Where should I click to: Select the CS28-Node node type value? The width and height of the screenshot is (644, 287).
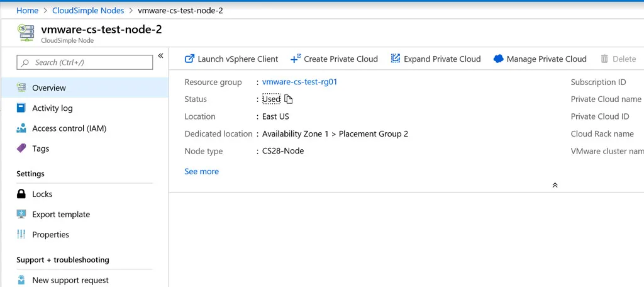pos(283,151)
